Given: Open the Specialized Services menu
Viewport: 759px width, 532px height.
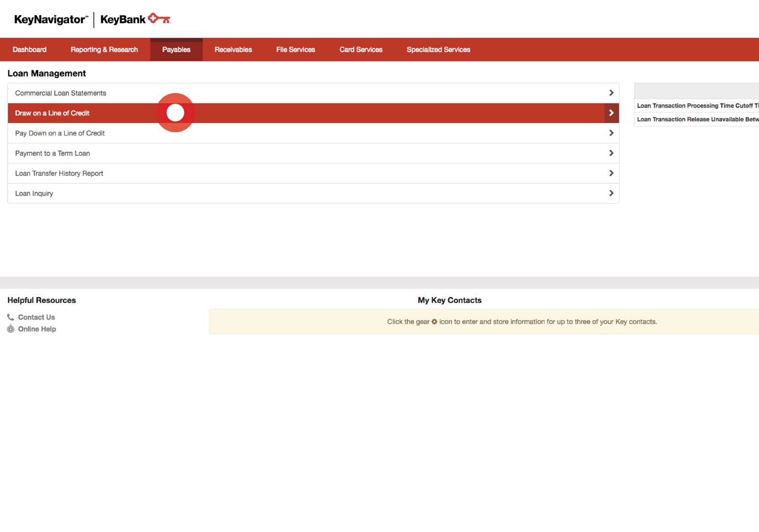Looking at the screenshot, I should pos(438,49).
